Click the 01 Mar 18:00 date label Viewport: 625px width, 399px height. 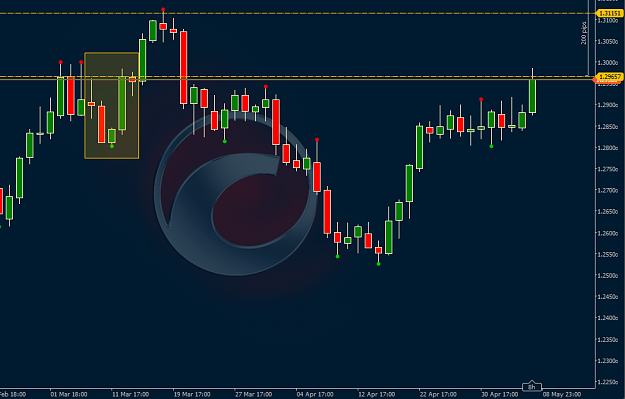pyautogui.click(x=69, y=395)
